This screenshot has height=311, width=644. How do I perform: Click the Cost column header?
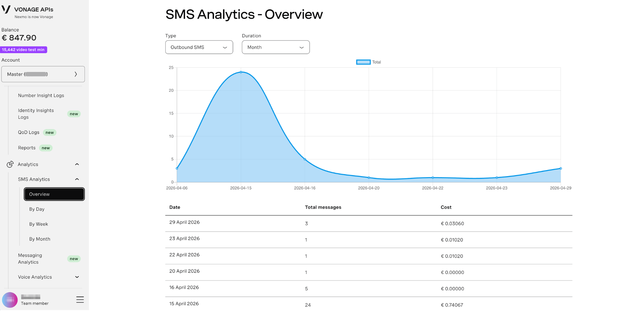(x=446, y=207)
